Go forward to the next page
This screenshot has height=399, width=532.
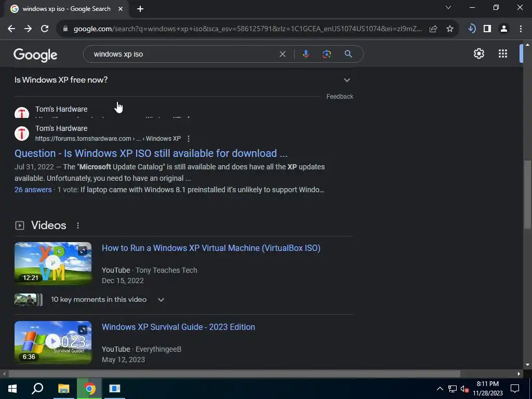pos(28,29)
